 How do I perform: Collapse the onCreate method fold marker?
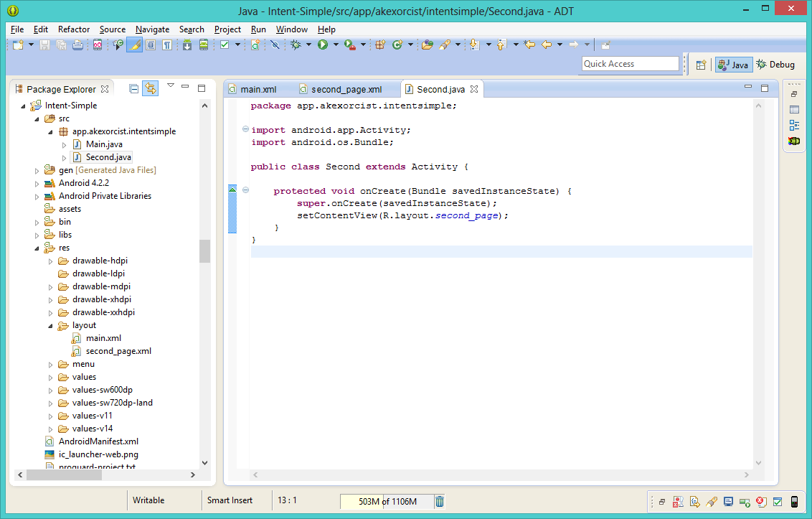(x=245, y=190)
